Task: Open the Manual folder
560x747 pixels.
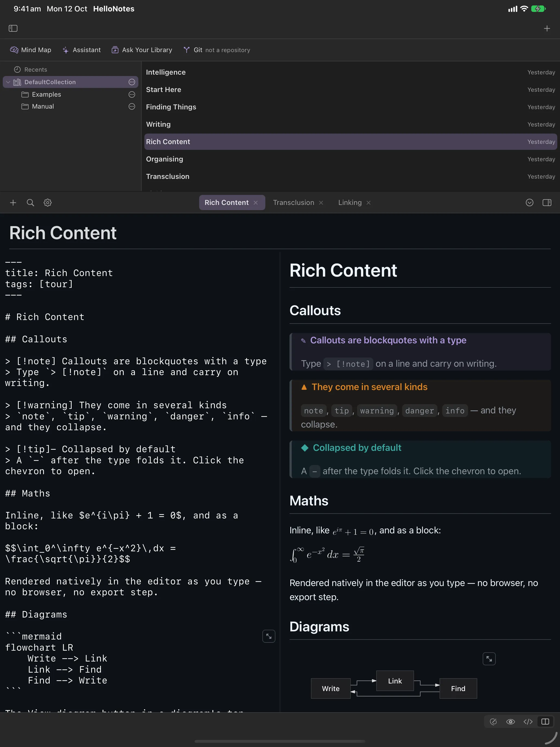Action: coord(38,106)
